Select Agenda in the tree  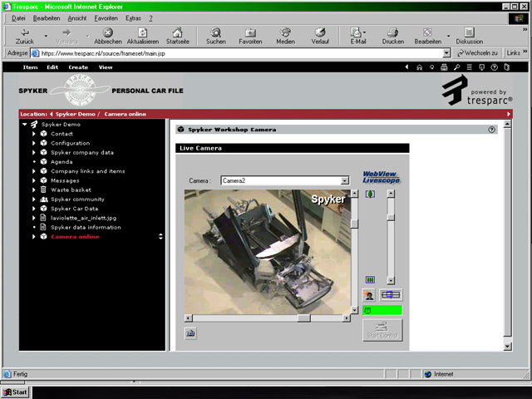(62, 162)
